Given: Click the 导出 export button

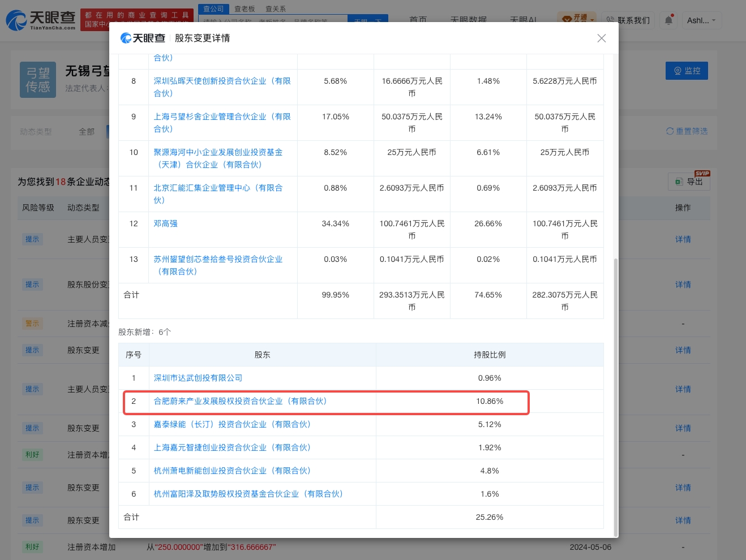Looking at the screenshot, I should click(x=689, y=182).
